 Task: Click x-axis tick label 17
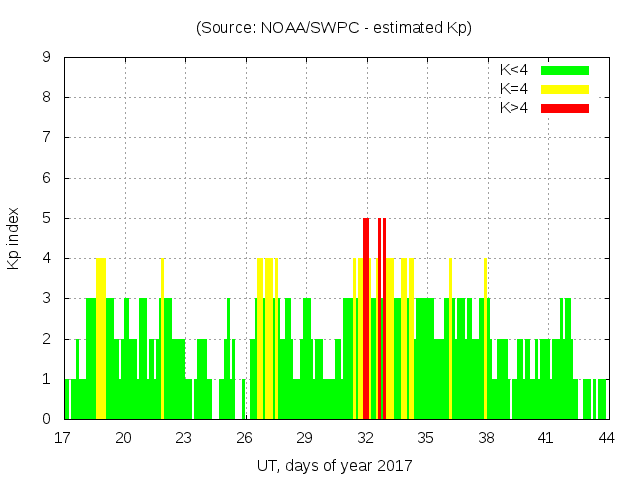tap(64, 438)
